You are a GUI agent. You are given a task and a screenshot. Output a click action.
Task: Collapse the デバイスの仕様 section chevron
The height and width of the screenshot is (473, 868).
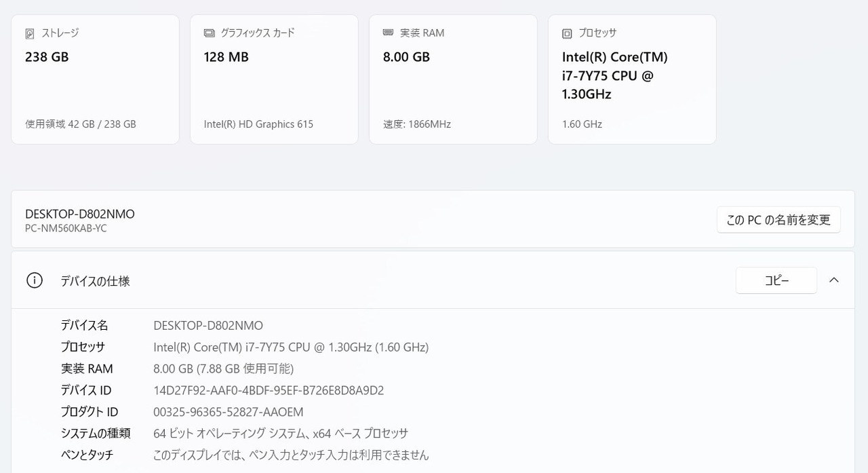[x=834, y=280]
